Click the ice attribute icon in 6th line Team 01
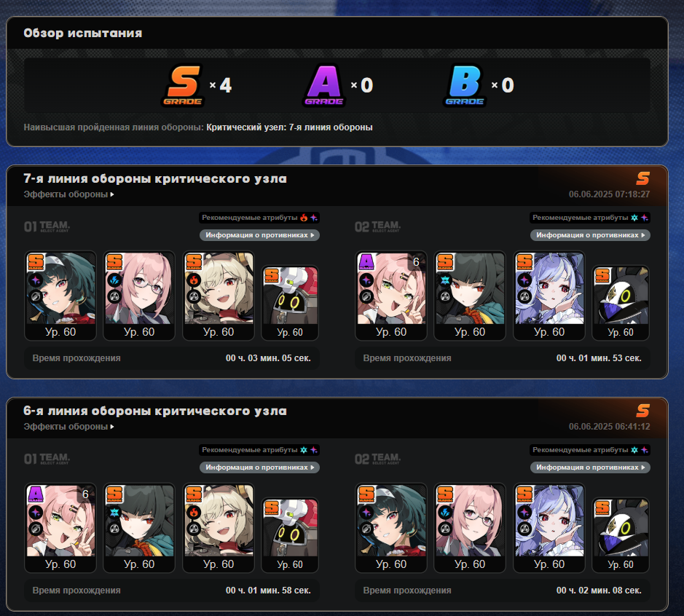This screenshot has width=684, height=616. pos(304,450)
